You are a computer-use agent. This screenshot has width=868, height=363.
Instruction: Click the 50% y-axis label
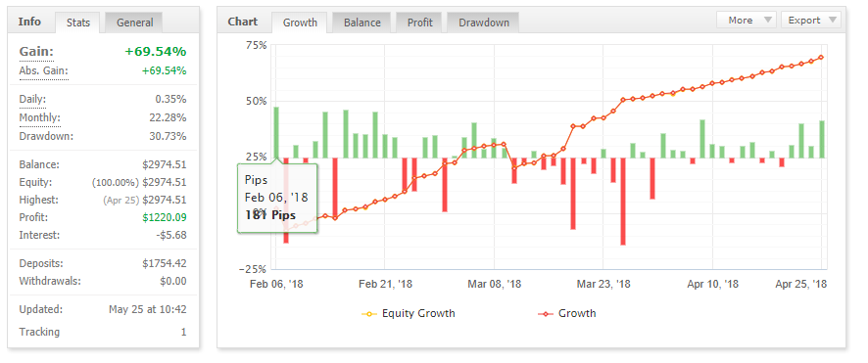(x=257, y=102)
